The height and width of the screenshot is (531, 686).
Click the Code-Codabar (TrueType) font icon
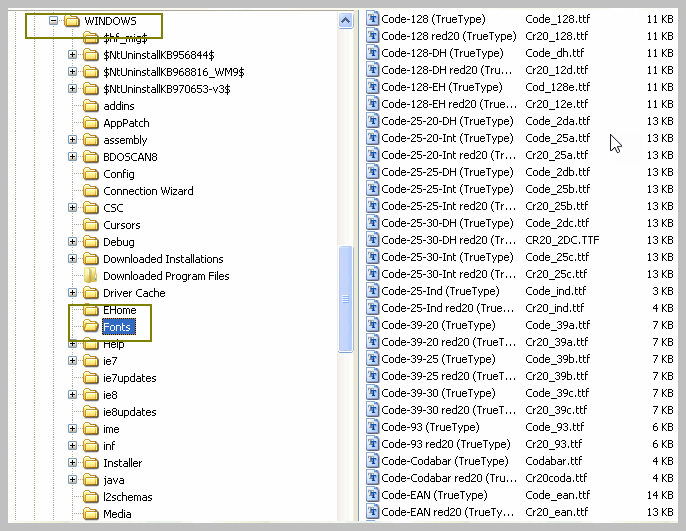(373, 461)
